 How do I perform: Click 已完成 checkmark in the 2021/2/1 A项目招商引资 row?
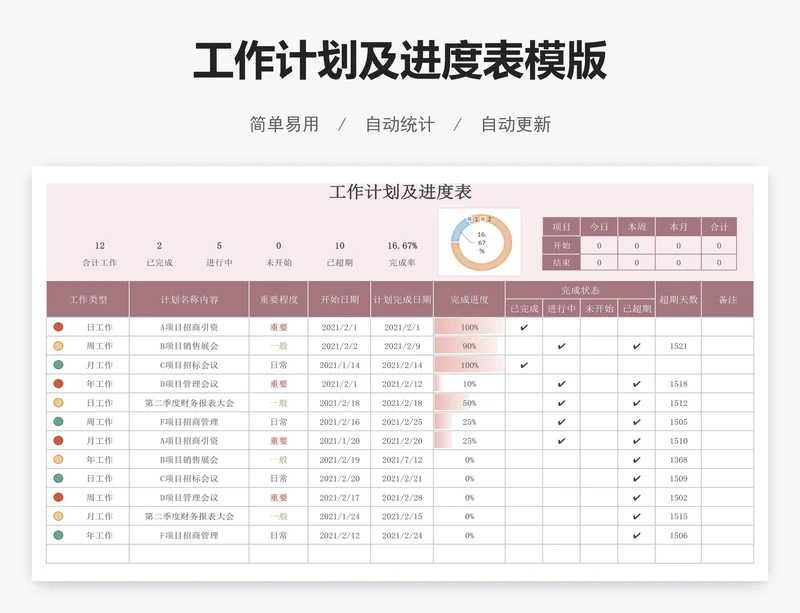pyautogui.click(x=524, y=327)
